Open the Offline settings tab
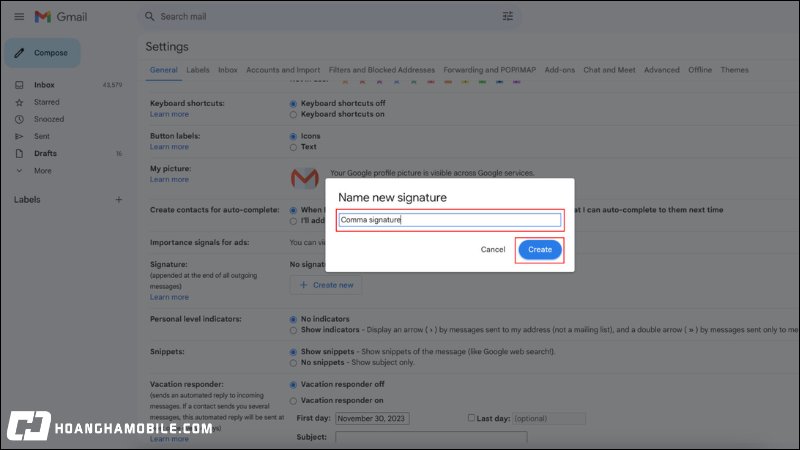The width and height of the screenshot is (800, 450). (x=700, y=70)
